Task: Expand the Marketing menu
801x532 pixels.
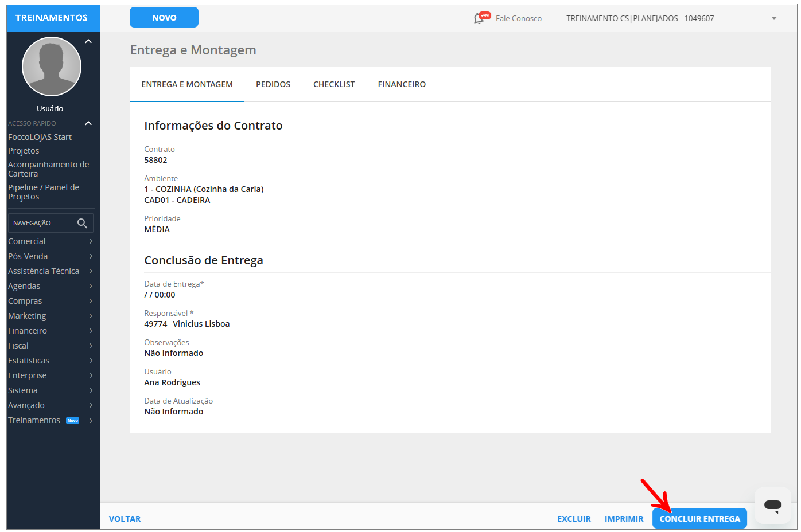Action: pyautogui.click(x=50, y=316)
